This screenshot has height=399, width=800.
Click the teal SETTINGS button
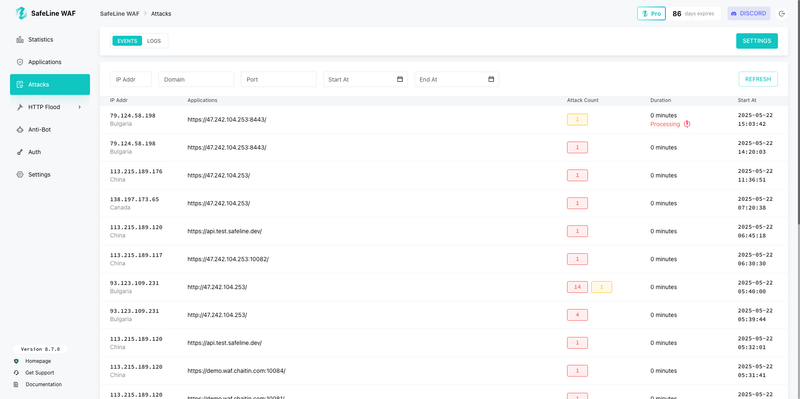(757, 41)
